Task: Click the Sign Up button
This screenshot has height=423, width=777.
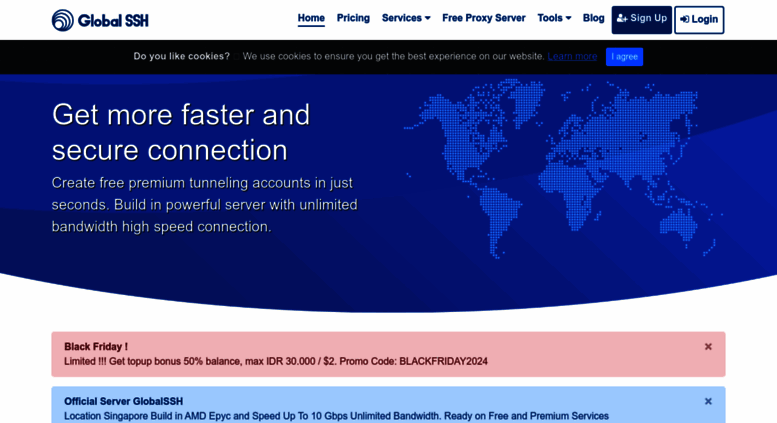Action: 642,20
